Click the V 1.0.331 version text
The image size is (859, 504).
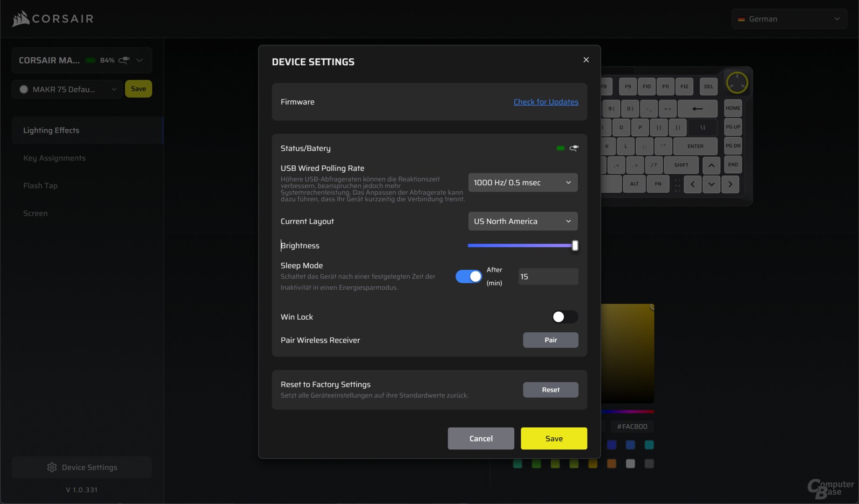[x=82, y=490]
